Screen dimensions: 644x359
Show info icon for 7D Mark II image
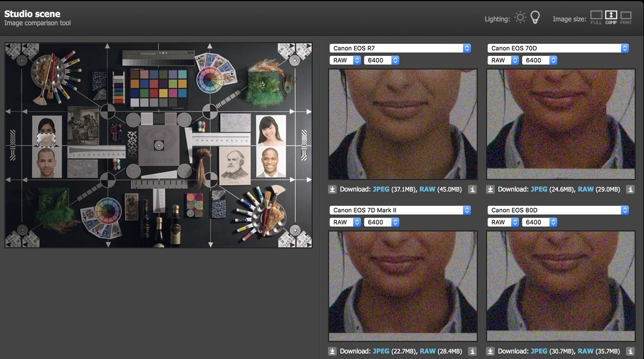pyautogui.click(x=472, y=351)
